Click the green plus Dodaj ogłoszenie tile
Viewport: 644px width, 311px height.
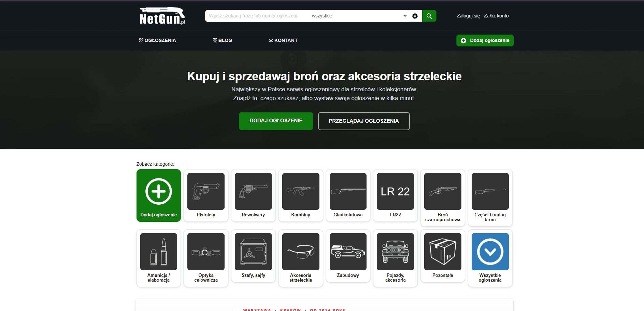click(x=159, y=195)
